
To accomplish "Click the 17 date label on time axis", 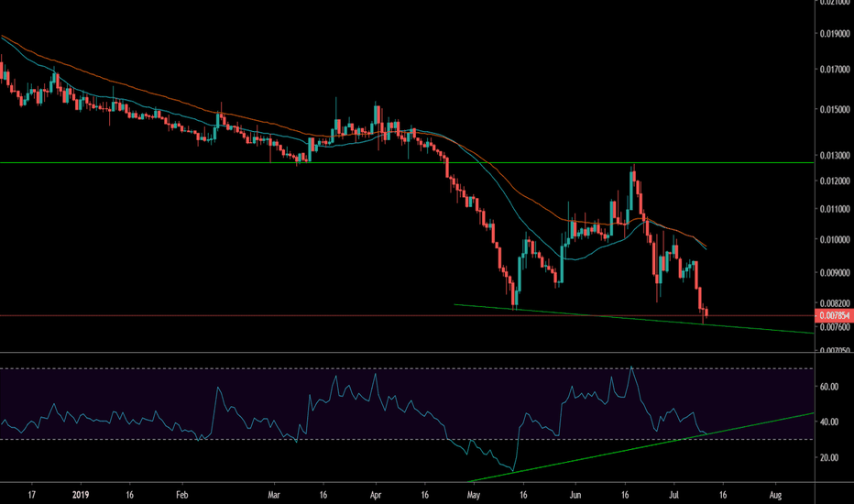I will click(x=31, y=495).
